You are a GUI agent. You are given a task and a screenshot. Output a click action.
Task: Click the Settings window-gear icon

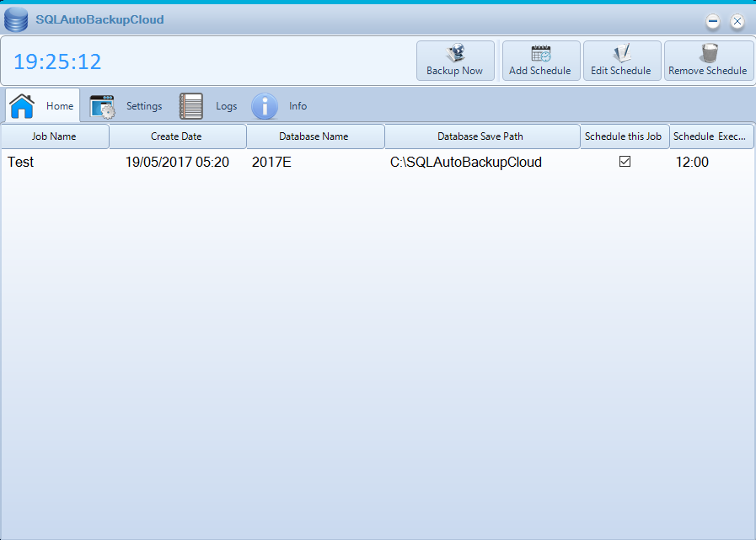(102, 106)
